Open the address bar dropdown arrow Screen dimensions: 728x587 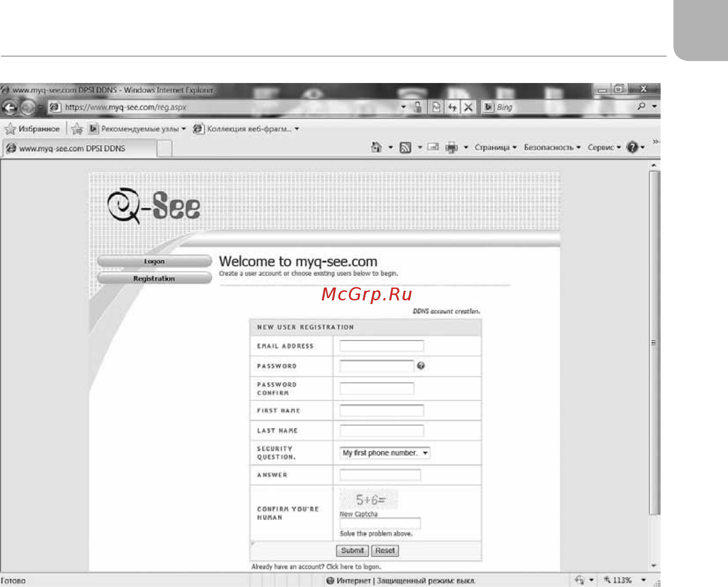click(403, 107)
